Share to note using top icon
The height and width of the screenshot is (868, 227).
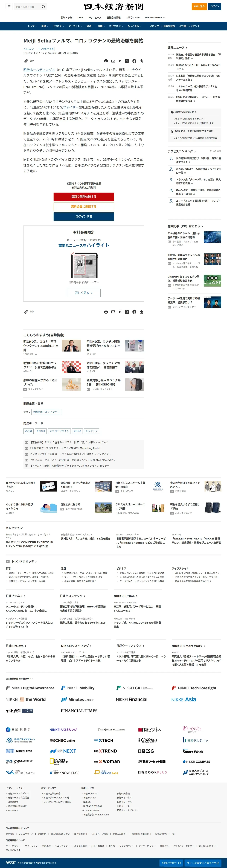120,61
